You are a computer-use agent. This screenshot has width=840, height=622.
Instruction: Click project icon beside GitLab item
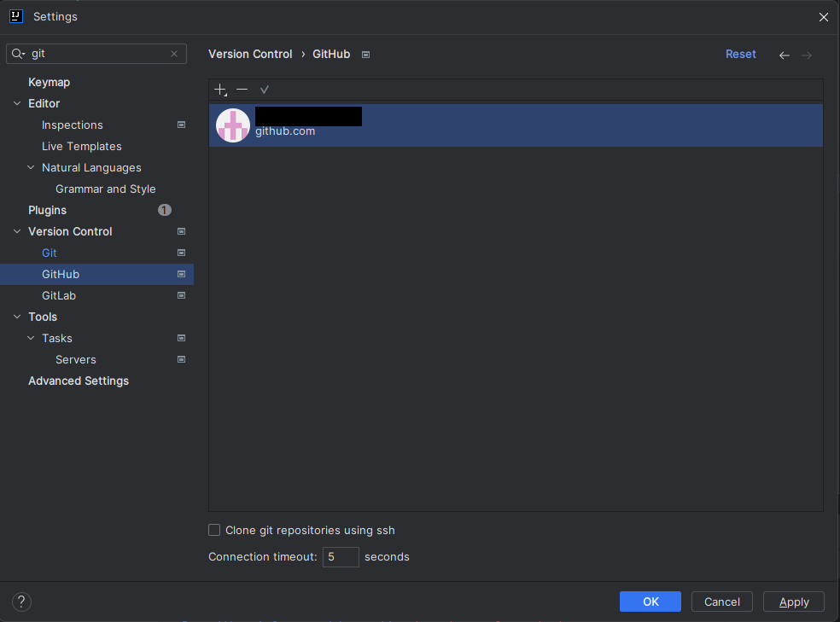pos(182,295)
